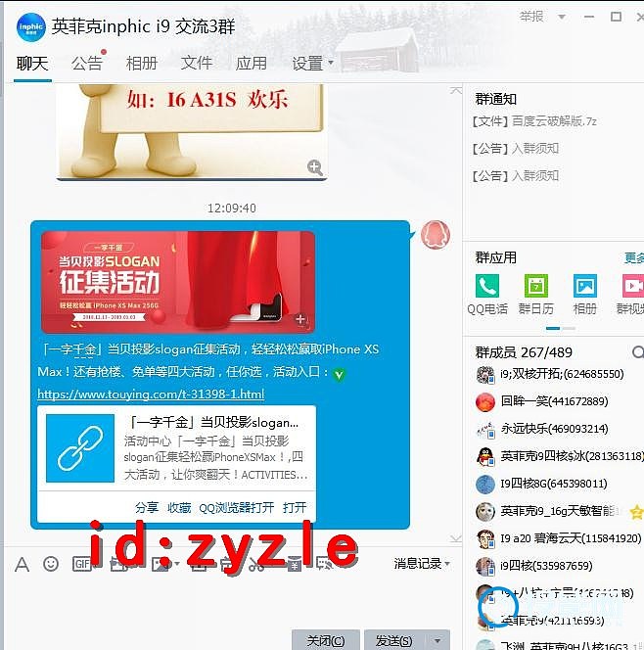The height and width of the screenshot is (650, 644).
Task: Click 打开 on the link card
Action: (295, 507)
